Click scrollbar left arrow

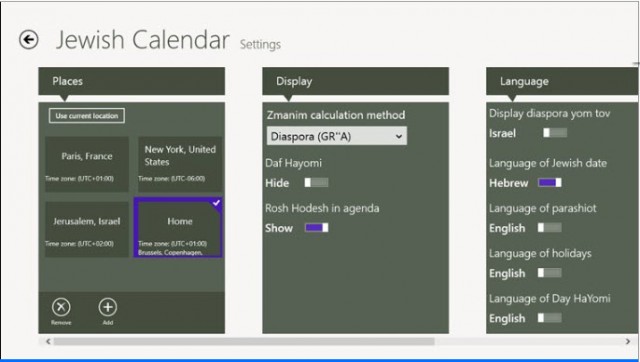coord(48,341)
